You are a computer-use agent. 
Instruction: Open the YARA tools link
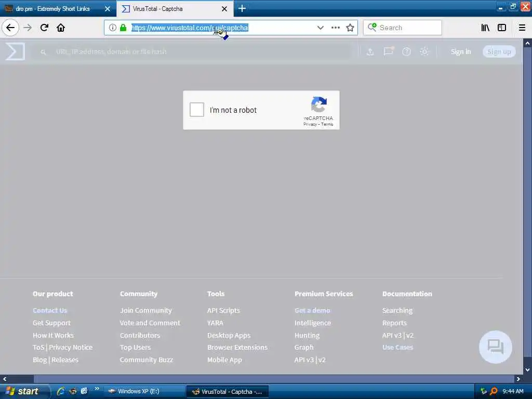click(215, 323)
